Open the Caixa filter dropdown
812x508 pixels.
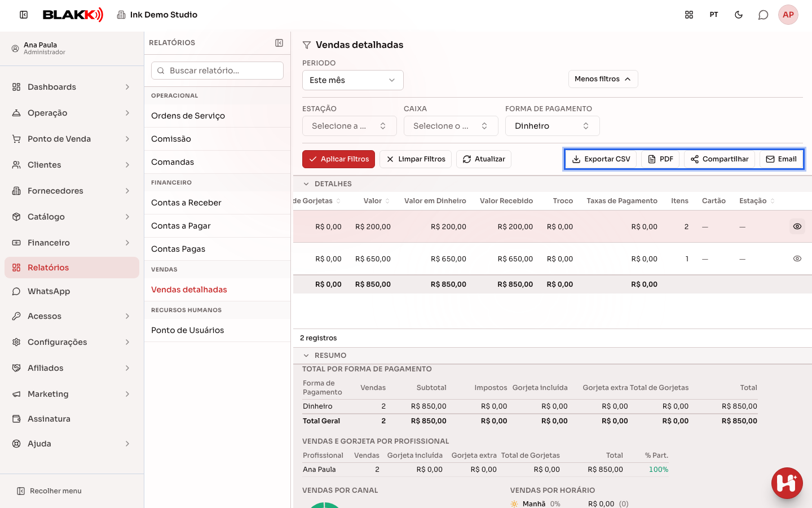[x=451, y=126]
